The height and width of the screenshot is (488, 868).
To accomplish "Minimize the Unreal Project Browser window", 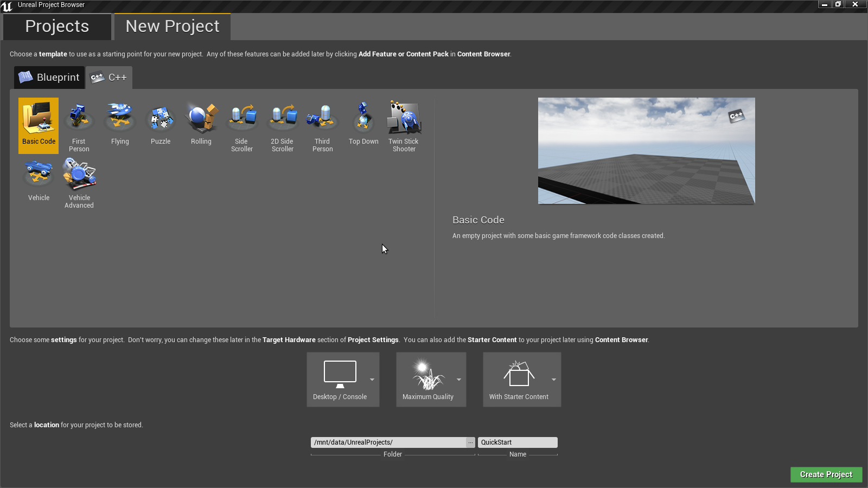I will [825, 4].
